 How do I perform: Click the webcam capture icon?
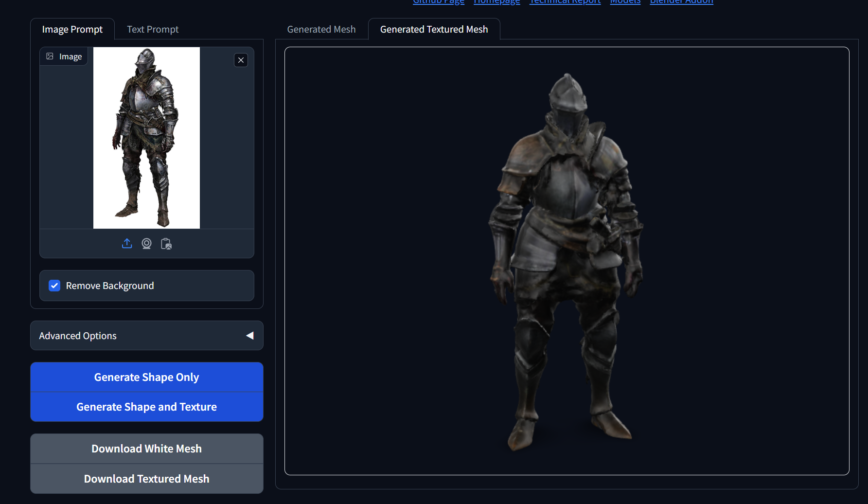tap(146, 244)
